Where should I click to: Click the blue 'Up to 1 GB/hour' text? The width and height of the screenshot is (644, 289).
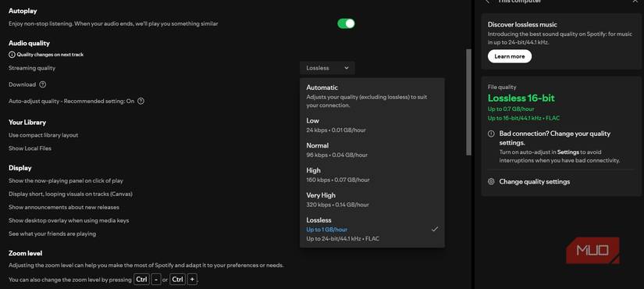click(327, 230)
